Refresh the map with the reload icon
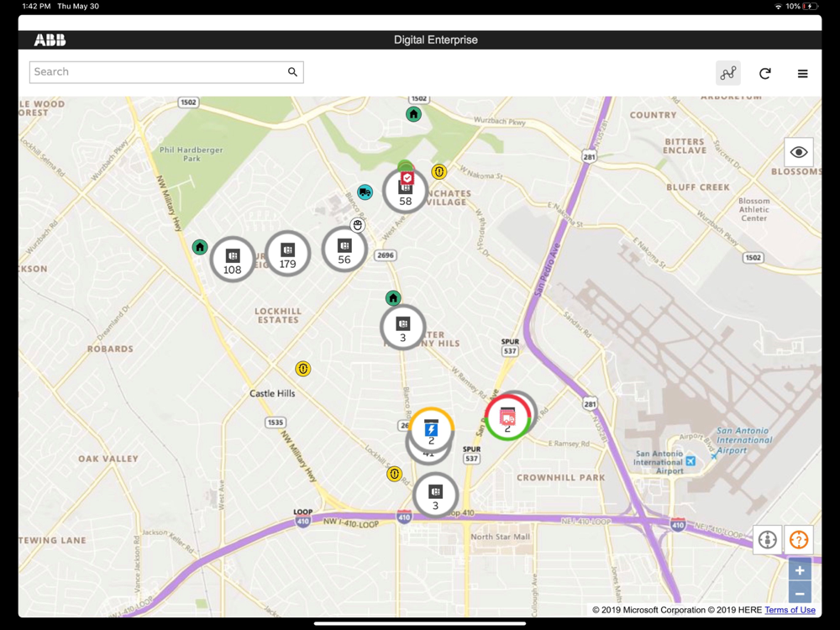Viewport: 840px width, 630px height. (765, 73)
